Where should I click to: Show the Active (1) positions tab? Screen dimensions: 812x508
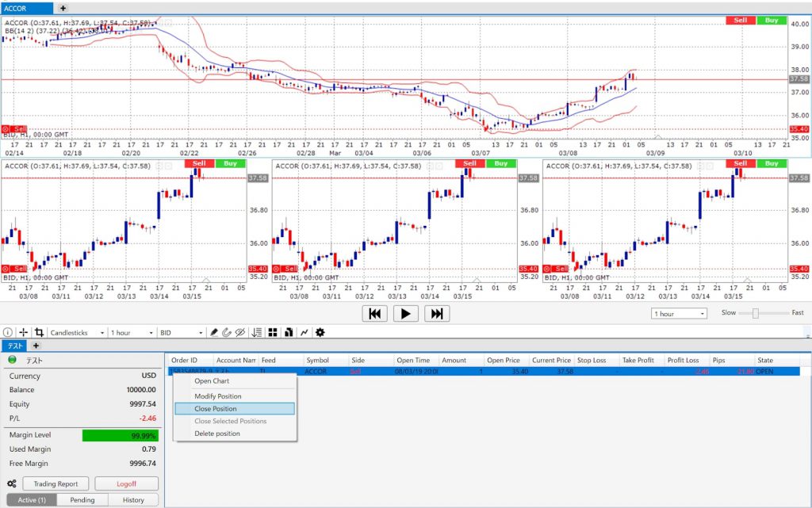pyautogui.click(x=32, y=500)
